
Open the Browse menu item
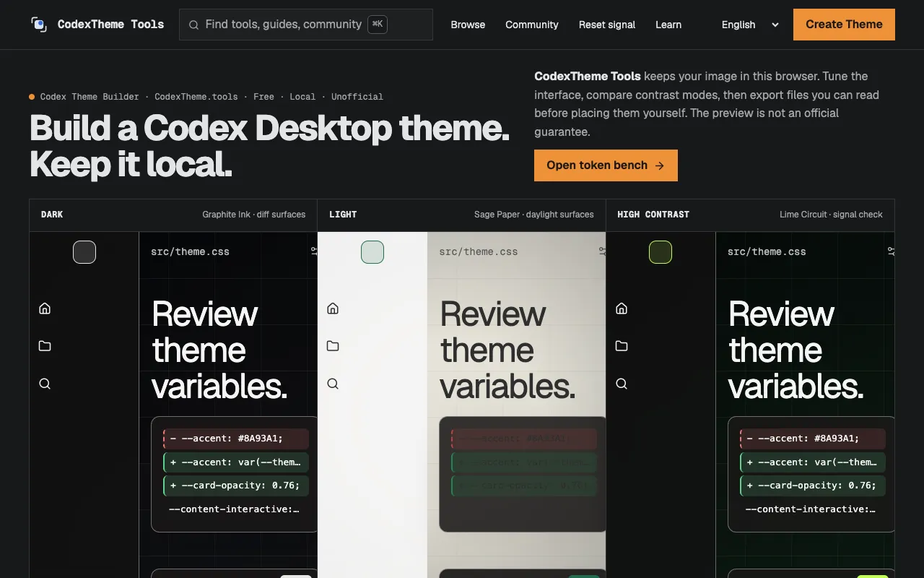pos(468,25)
